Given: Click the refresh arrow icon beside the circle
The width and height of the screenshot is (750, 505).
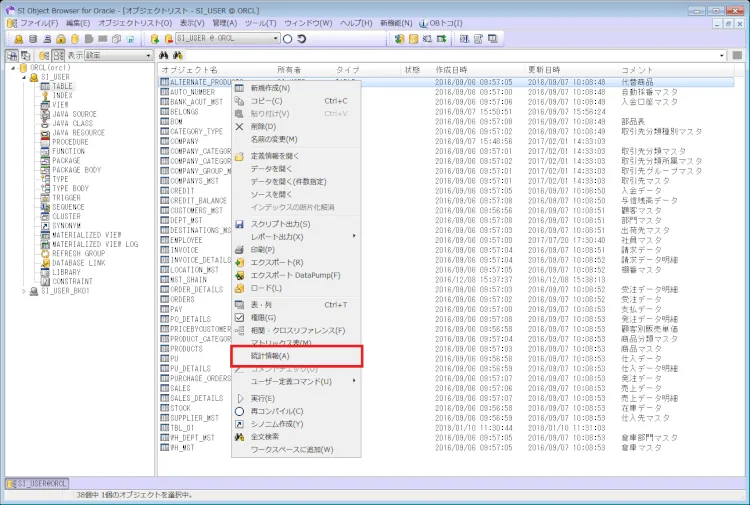Looking at the screenshot, I should tap(301, 39).
